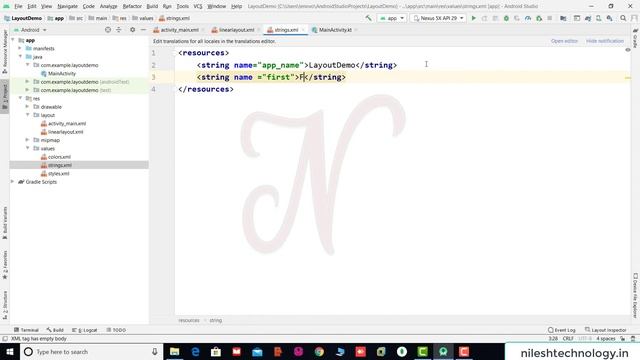This screenshot has height=360, width=640.
Task: Click the Profile app gauge icon
Action: [x=528, y=18]
